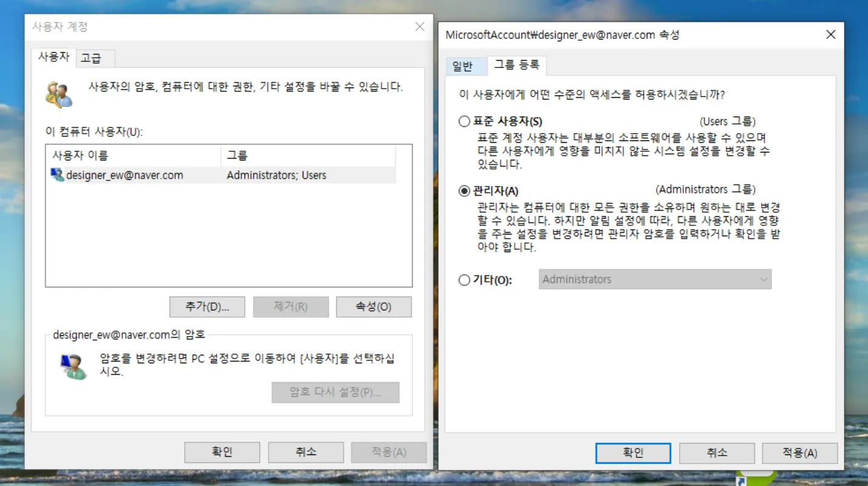Click 확인 in the 사용자 계정 dialog
This screenshot has height=486, width=868.
222,452
